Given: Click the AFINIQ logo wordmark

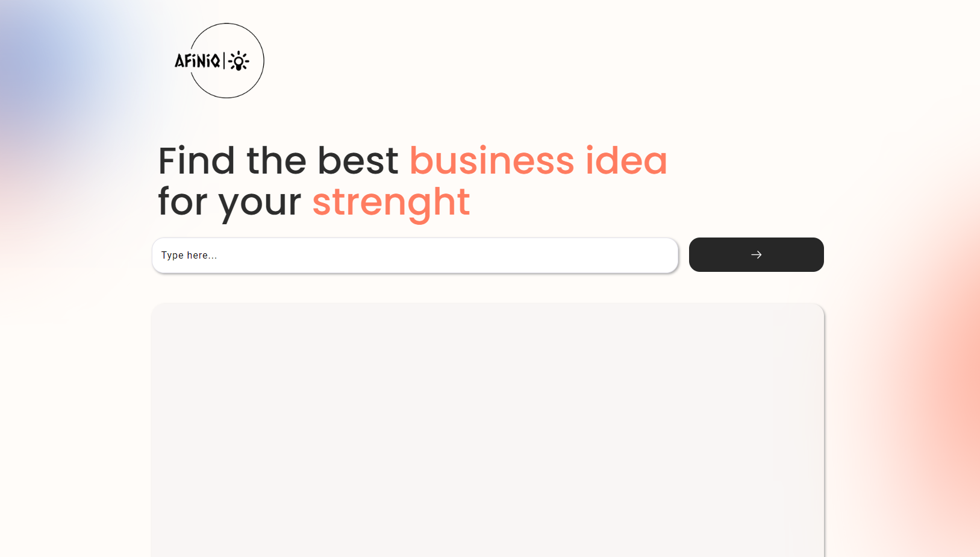Looking at the screenshot, I should pos(198,61).
